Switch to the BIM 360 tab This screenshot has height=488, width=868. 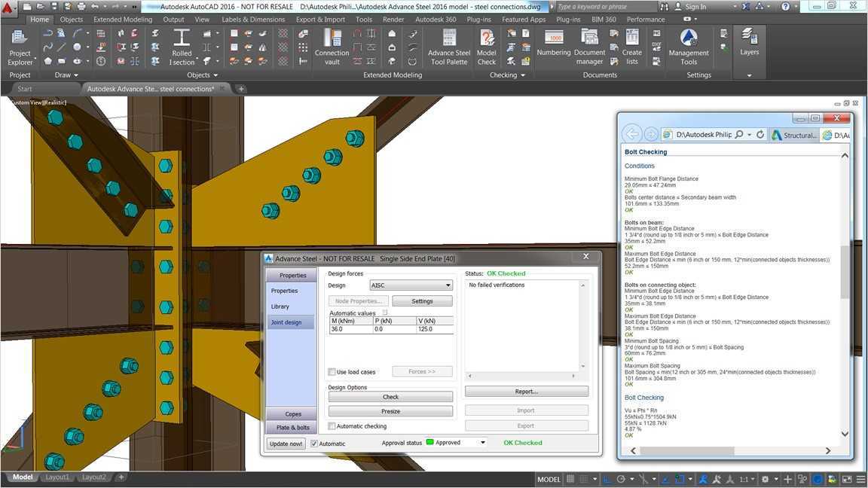tap(604, 20)
